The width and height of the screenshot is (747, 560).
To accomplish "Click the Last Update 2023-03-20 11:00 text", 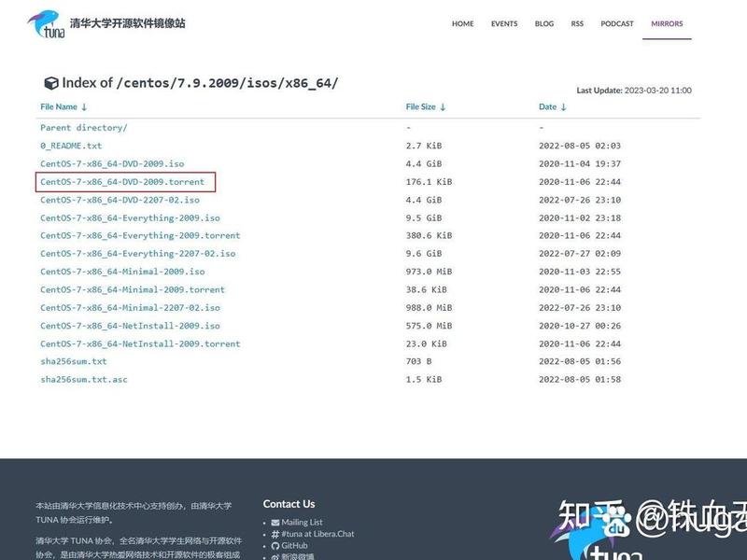I will (x=634, y=91).
